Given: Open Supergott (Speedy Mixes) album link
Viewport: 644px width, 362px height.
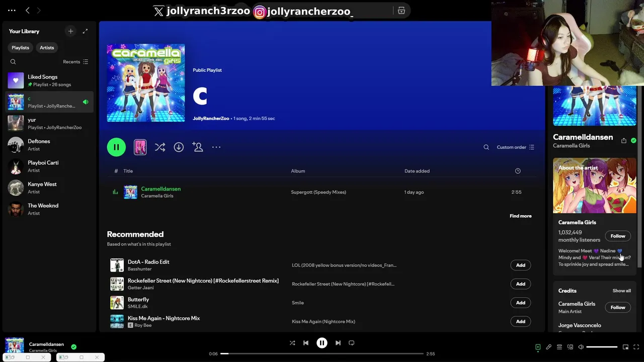Looking at the screenshot, I should (x=318, y=192).
